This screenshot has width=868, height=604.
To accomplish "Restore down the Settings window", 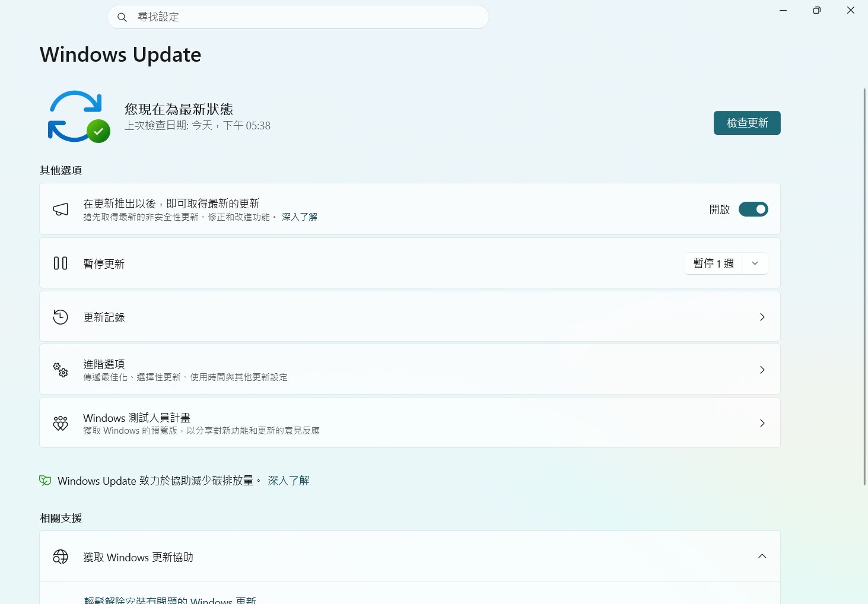I will 817,10.
